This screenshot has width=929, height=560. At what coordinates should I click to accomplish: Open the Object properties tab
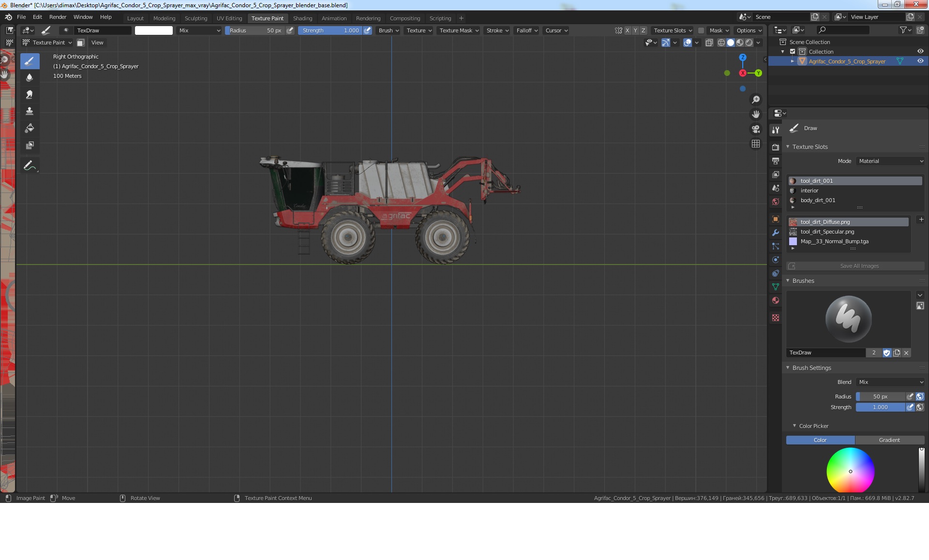(776, 219)
